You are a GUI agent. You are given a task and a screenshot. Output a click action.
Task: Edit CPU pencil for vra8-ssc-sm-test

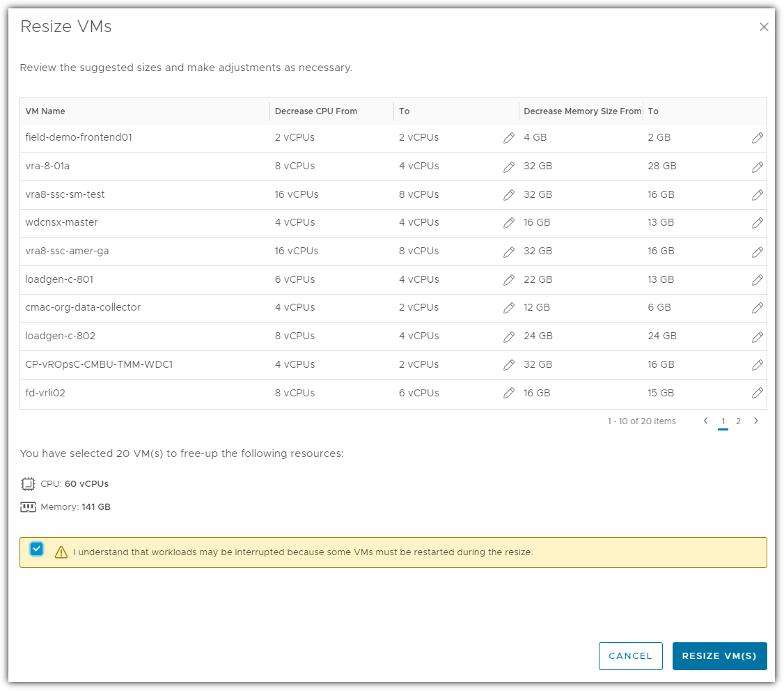coord(509,195)
